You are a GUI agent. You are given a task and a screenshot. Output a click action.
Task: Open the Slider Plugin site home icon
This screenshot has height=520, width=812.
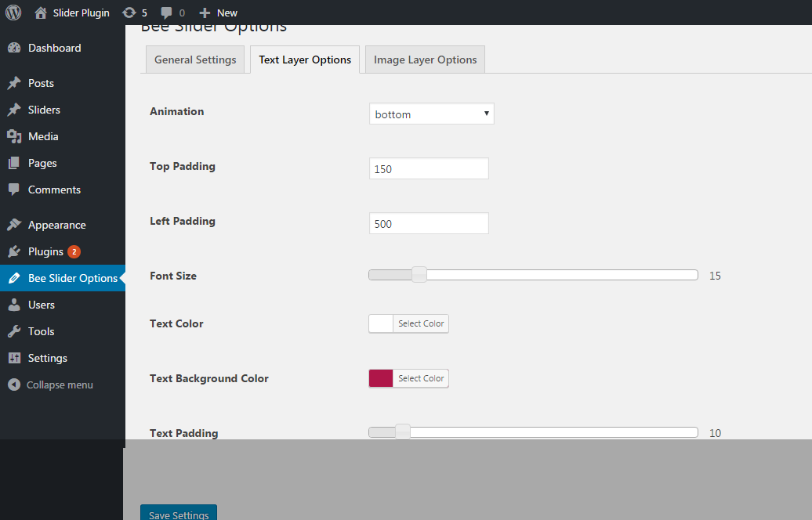[41, 13]
